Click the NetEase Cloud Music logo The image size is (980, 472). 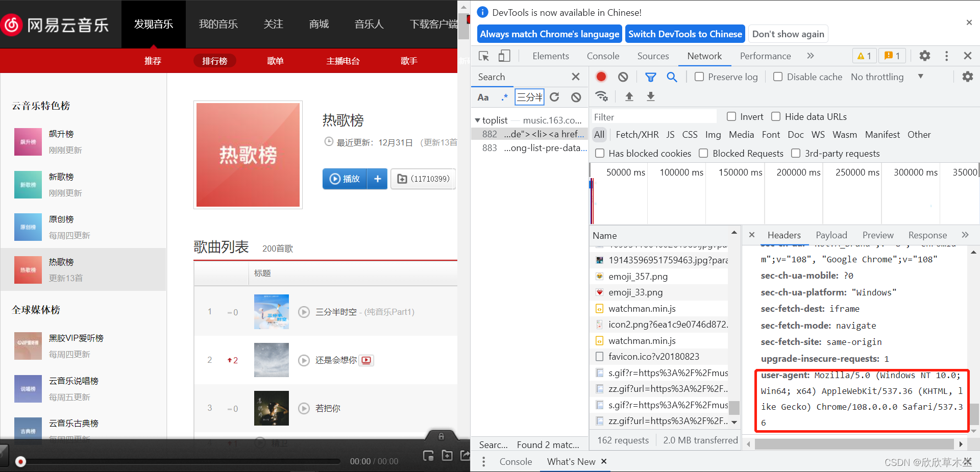click(x=56, y=24)
